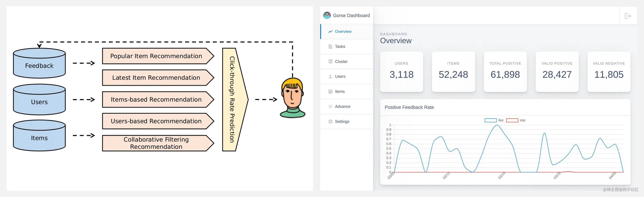
Task: Click the Popular Item Recommendation box
Action: [158, 56]
